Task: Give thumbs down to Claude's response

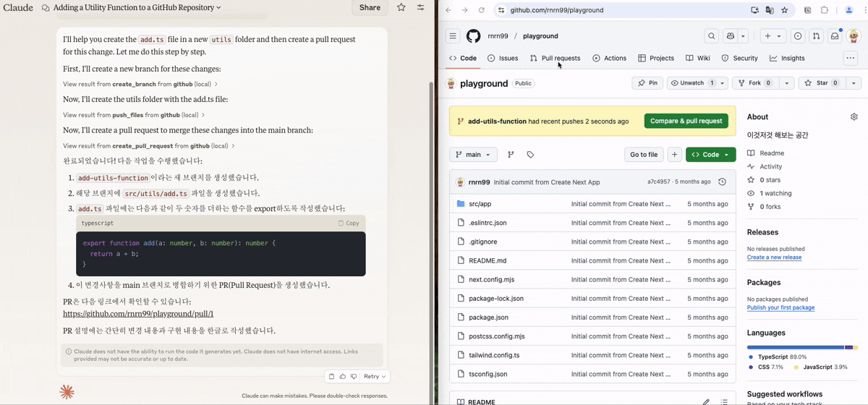Action: pos(354,376)
